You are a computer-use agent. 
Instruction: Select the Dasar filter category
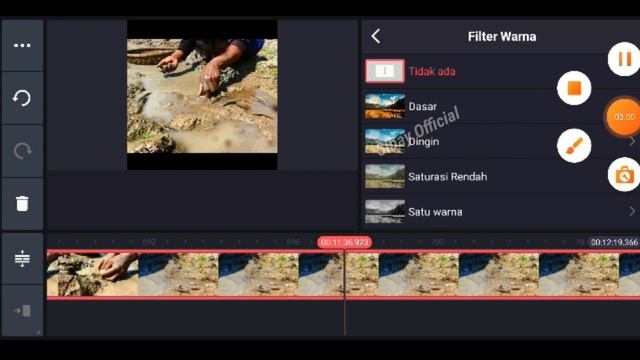tap(500, 106)
